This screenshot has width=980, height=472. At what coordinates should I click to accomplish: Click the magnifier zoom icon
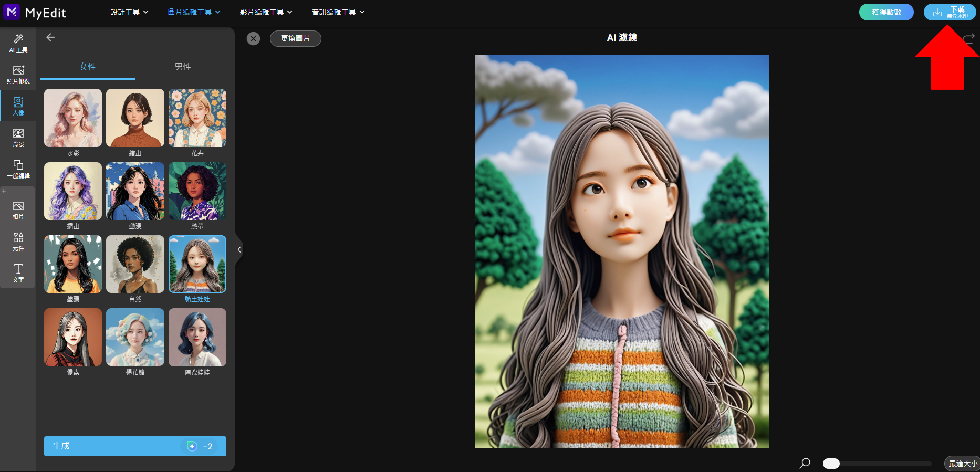pos(805,463)
